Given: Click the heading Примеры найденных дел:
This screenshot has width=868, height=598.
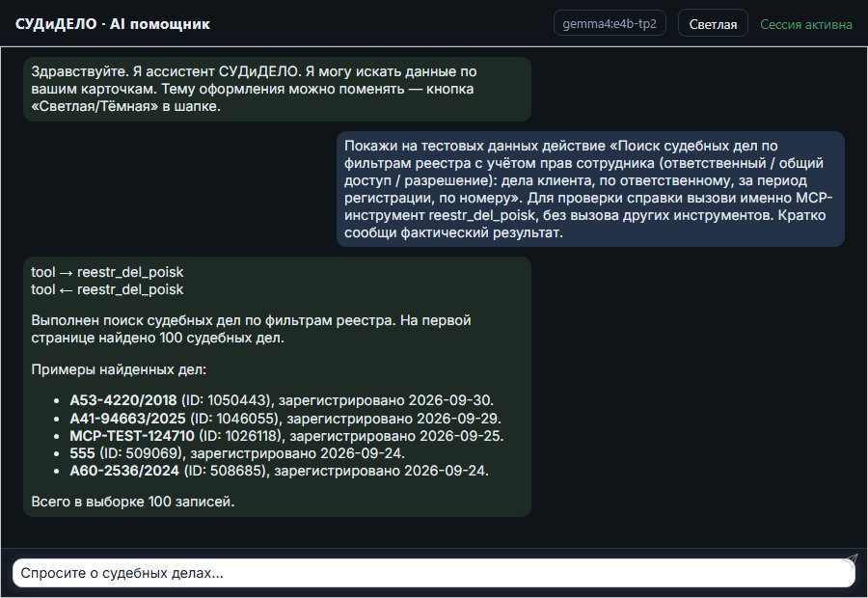Looking at the screenshot, I should point(119,369).
